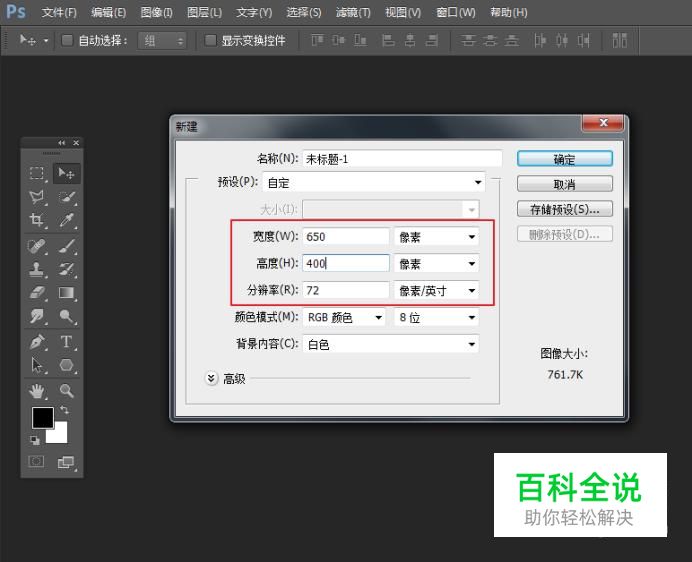Screen dimensions: 692x562
Task: Select the Hand tool
Action: click(x=37, y=391)
